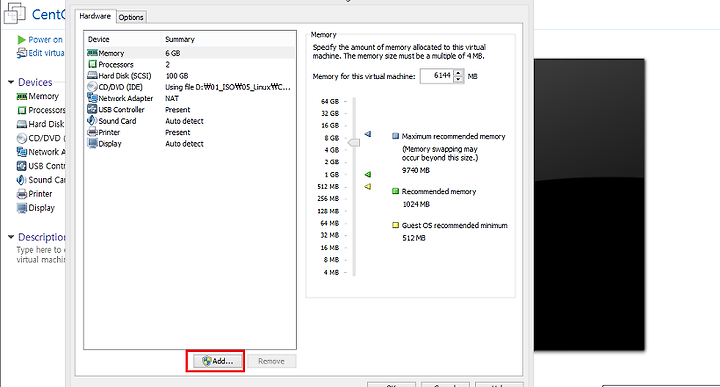Collapse the Devices section in background window
Image resolution: width=720 pixels, height=387 pixels.
(11, 82)
